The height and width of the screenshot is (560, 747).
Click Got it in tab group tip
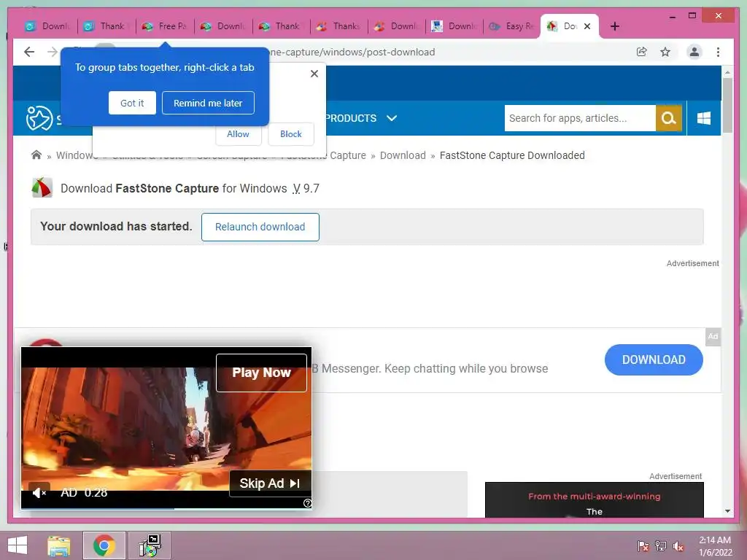point(132,103)
